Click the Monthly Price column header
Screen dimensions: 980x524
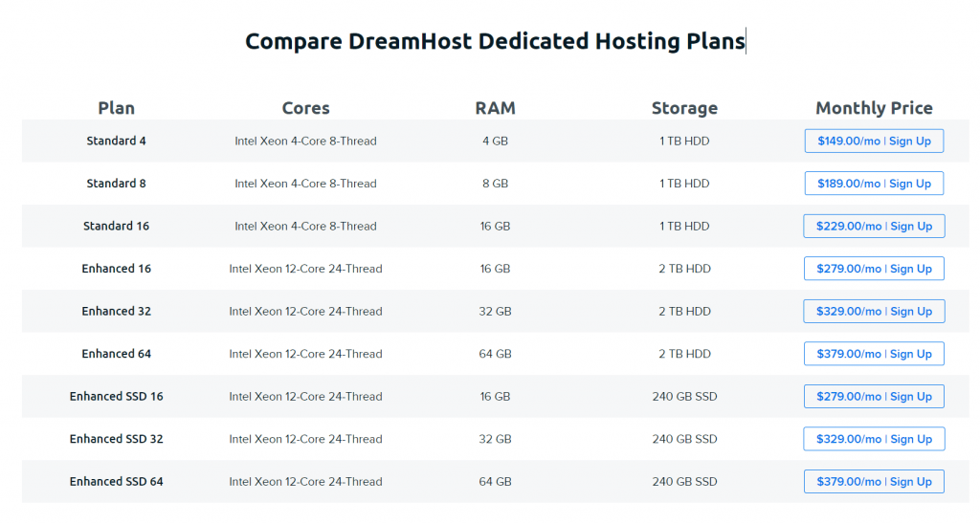[x=874, y=108]
